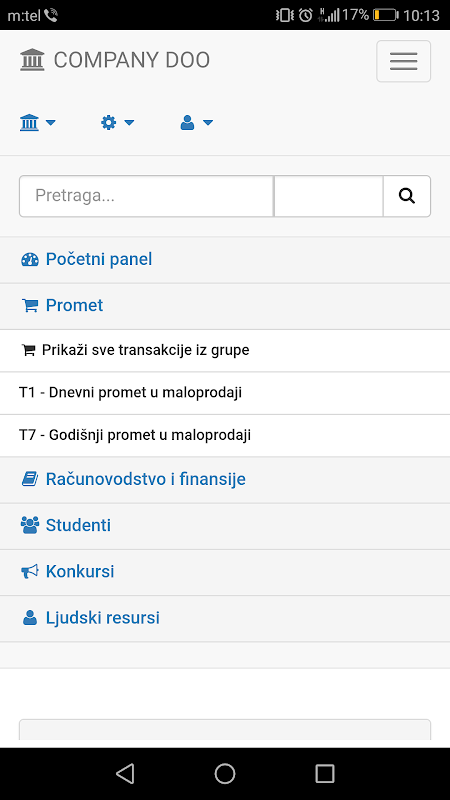Click the megaphone icon beside Konkursi
450x800 pixels.
coord(30,571)
